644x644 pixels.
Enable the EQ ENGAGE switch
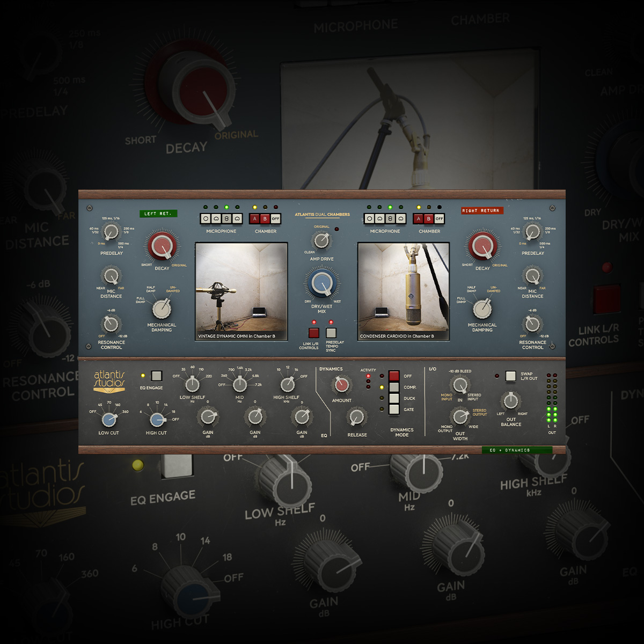click(x=156, y=376)
